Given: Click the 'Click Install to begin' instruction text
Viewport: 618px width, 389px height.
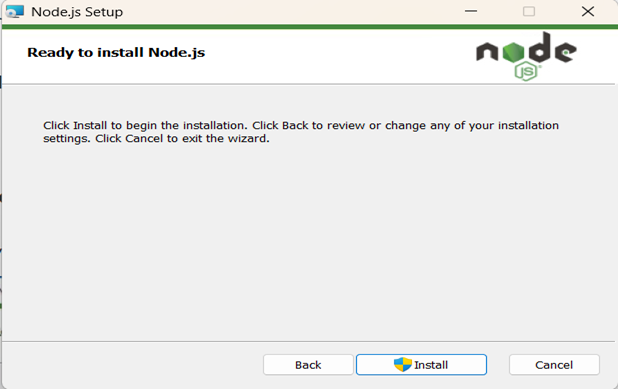Looking at the screenshot, I should [301, 132].
